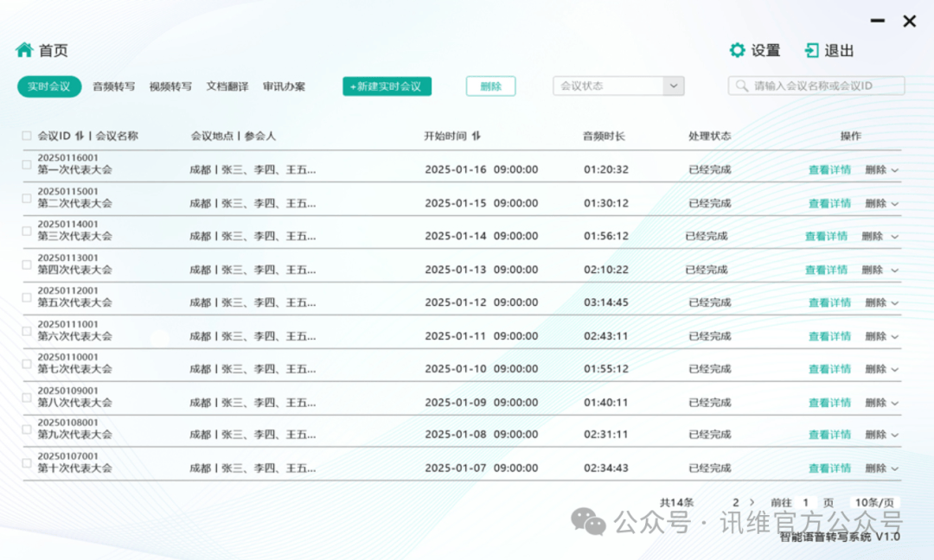Image resolution: width=934 pixels, height=560 pixels.
Task: Switch to the 音频转写 tab
Action: tap(114, 86)
